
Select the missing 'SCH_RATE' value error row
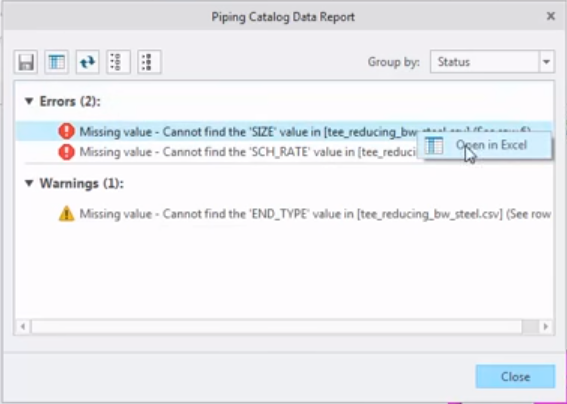[217, 152]
